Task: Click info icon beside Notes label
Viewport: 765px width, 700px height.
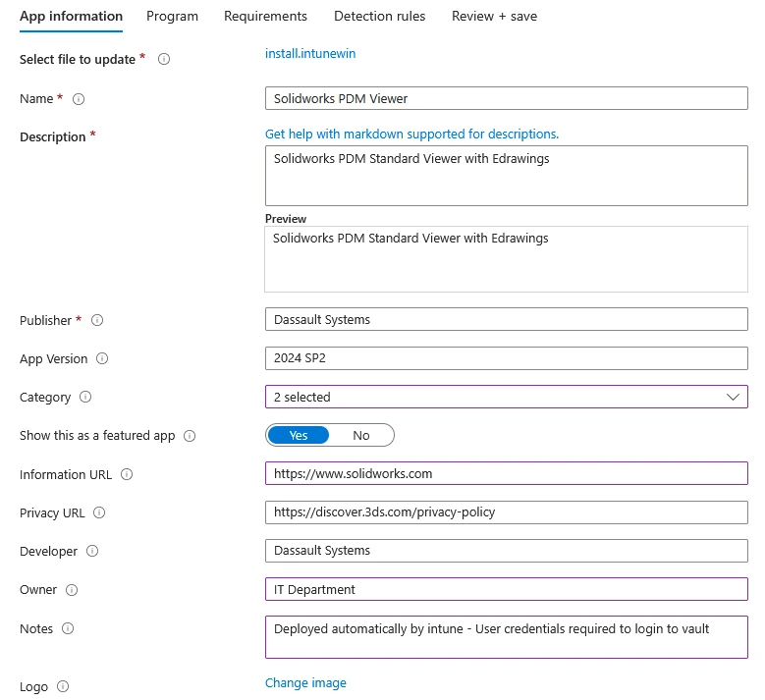Action: pyautogui.click(x=68, y=628)
